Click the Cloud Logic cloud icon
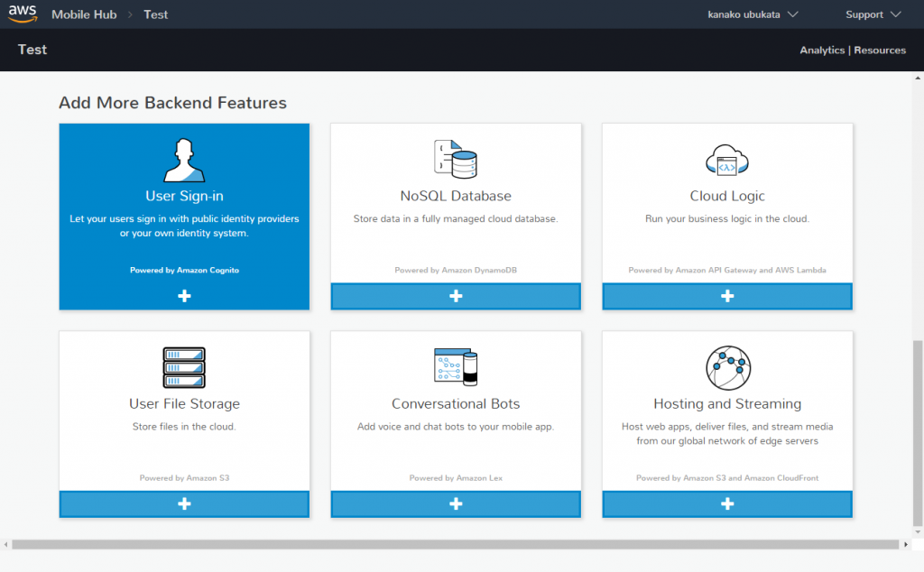This screenshot has height=572, width=924. 726,160
